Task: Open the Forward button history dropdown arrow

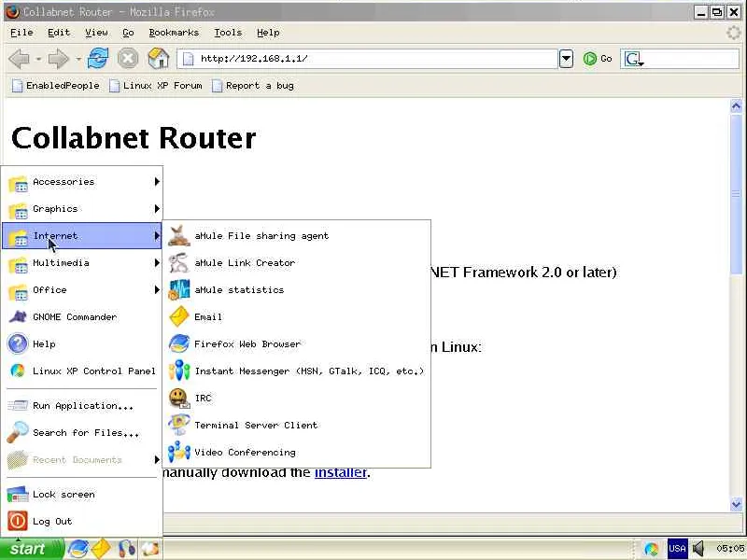Action: tap(78, 59)
